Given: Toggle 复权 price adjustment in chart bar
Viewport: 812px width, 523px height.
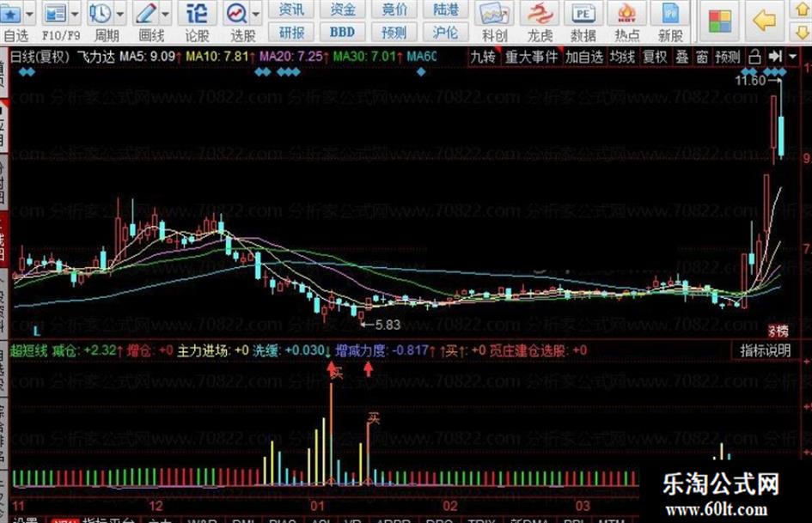Looking at the screenshot, I should tap(655, 57).
